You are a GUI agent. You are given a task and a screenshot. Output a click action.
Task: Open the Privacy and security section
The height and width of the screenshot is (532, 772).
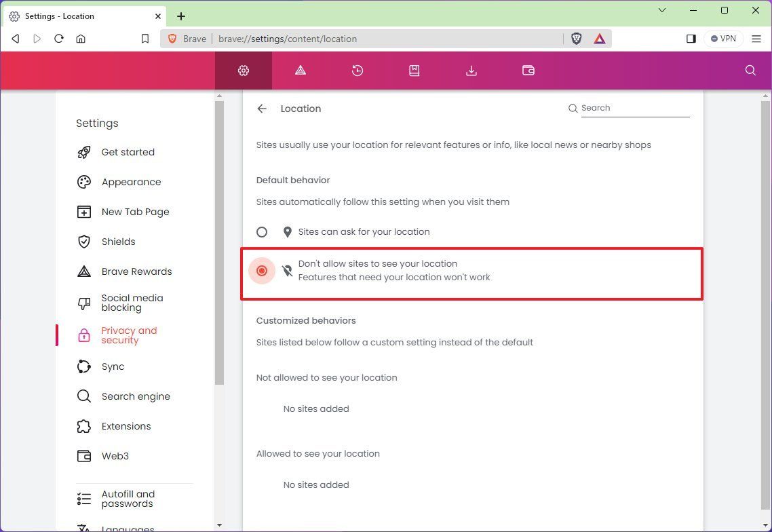(129, 335)
